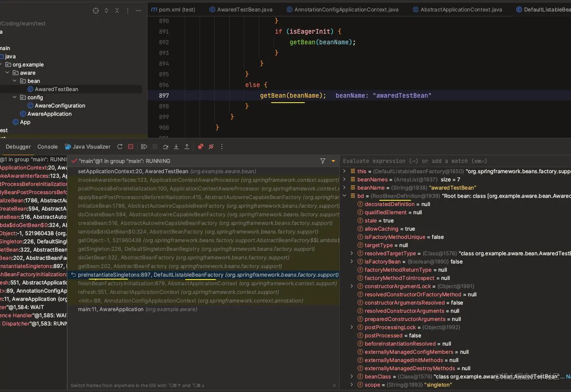Click the filter frames funnel icon

[x=323, y=161]
